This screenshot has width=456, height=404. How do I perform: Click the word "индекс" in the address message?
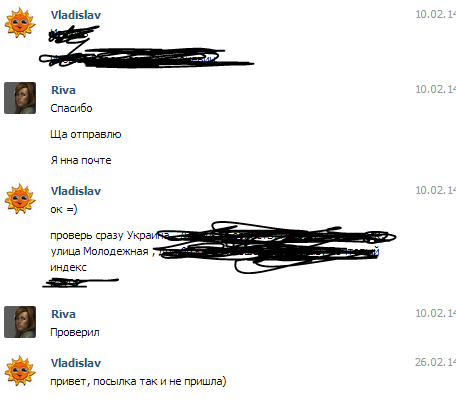[68, 267]
